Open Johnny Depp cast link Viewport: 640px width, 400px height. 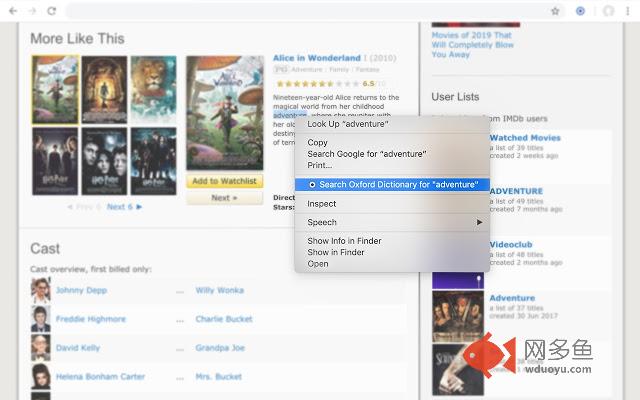tap(83, 291)
